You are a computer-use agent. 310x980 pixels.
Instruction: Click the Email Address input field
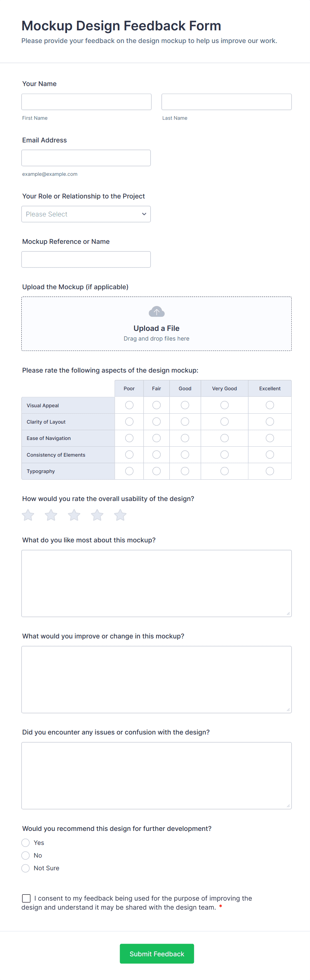coord(86,157)
